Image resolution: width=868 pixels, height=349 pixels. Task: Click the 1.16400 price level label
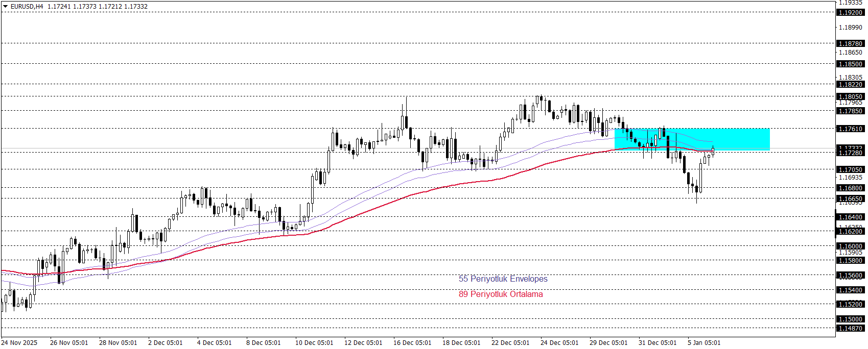[x=851, y=217]
